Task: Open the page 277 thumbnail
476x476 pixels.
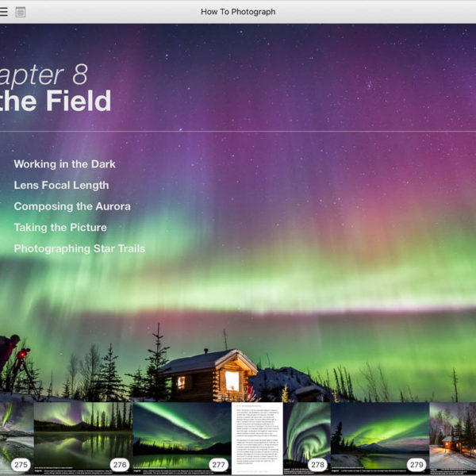Action: click(182, 439)
